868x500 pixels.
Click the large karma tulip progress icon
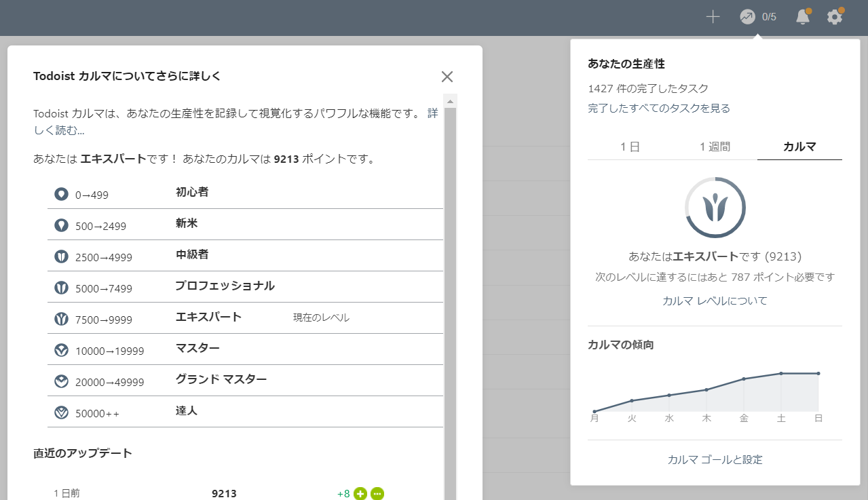pyautogui.click(x=715, y=208)
